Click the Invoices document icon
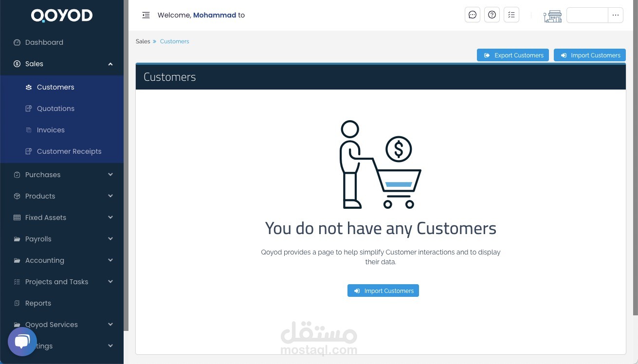 click(29, 130)
